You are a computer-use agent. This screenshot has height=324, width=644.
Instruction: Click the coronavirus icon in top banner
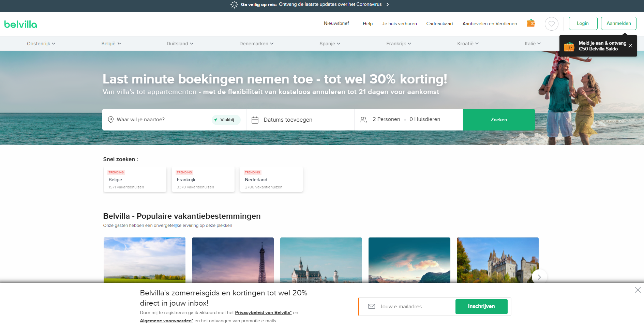tap(234, 4)
